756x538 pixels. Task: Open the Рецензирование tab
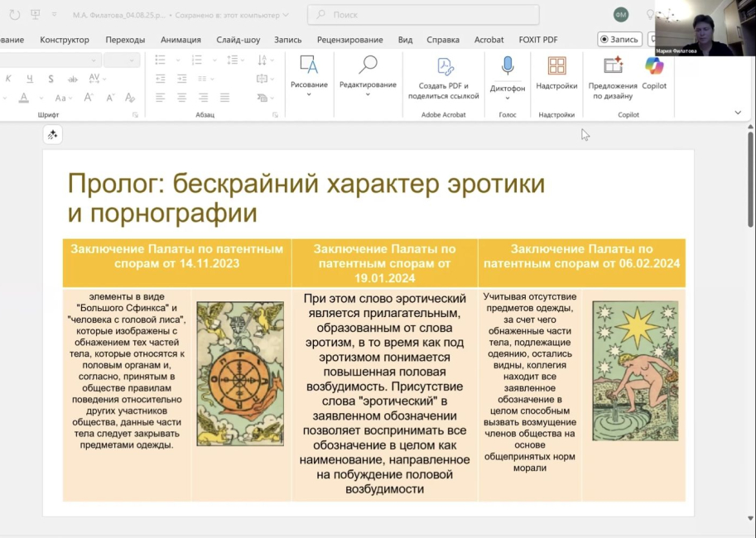point(350,40)
